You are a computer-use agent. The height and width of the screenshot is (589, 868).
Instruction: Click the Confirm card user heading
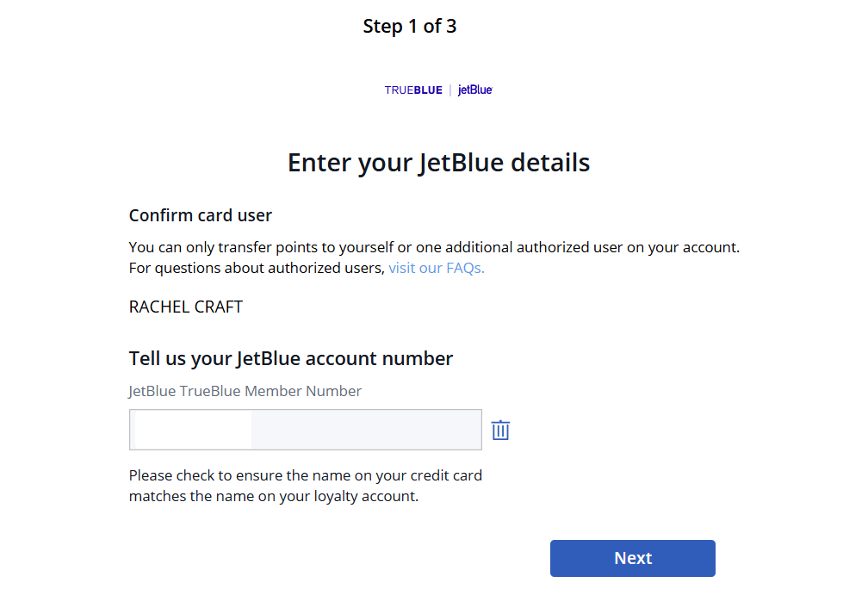pos(200,214)
